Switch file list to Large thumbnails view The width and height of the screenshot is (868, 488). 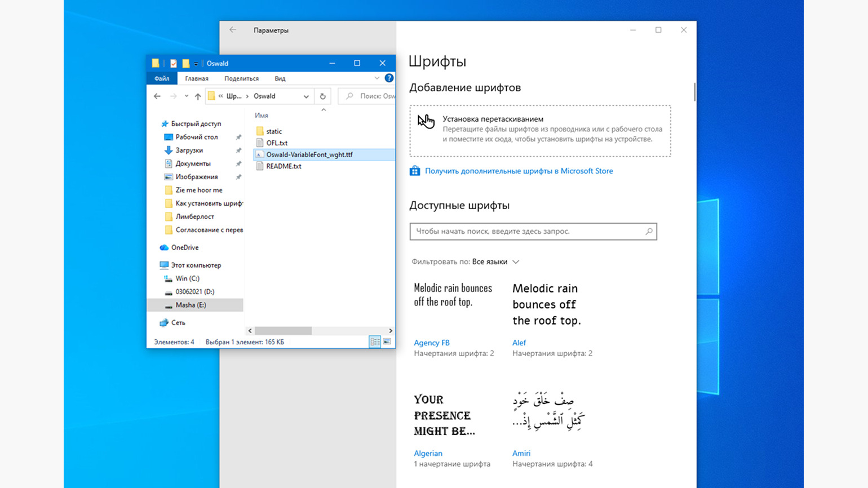click(387, 341)
